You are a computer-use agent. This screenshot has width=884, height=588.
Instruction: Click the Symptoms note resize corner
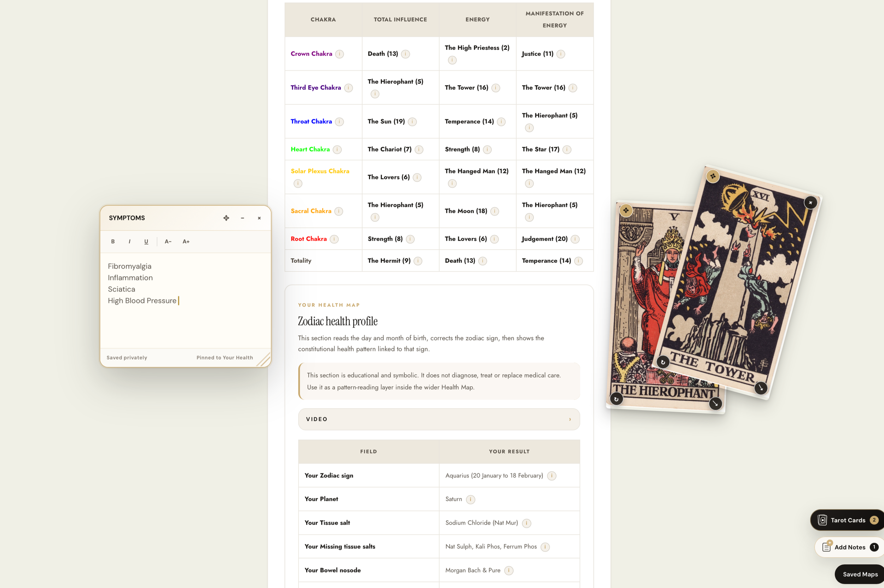click(x=264, y=360)
